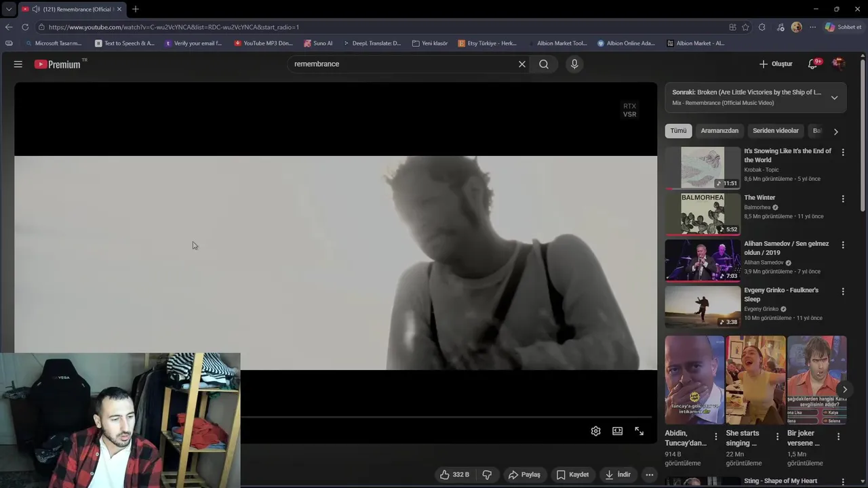This screenshot has width=868, height=488.
Task: Reload page with browser refresh icon
Action: click(25, 27)
